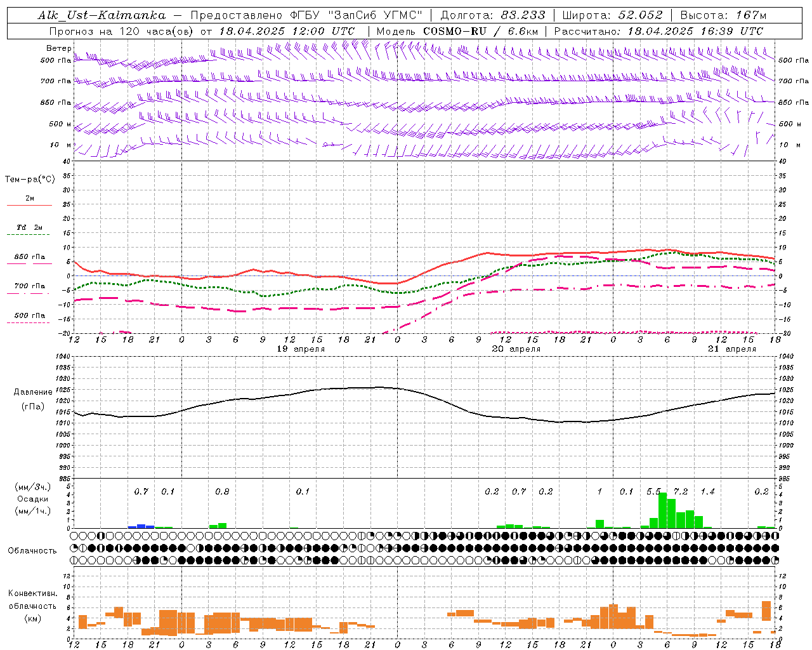This screenshot has height=650, width=812.
Task: Click the 21 апреля date label
Action: [x=732, y=349]
